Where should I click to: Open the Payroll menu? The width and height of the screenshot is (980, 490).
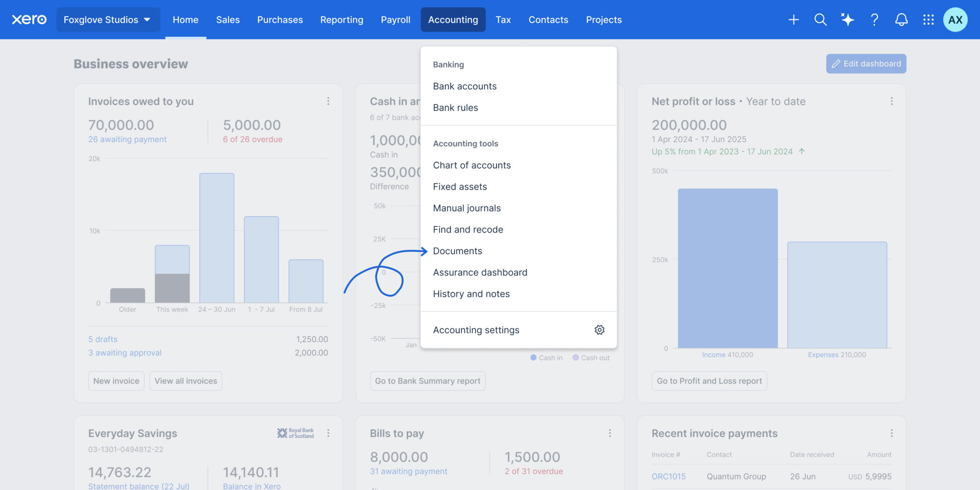point(396,20)
